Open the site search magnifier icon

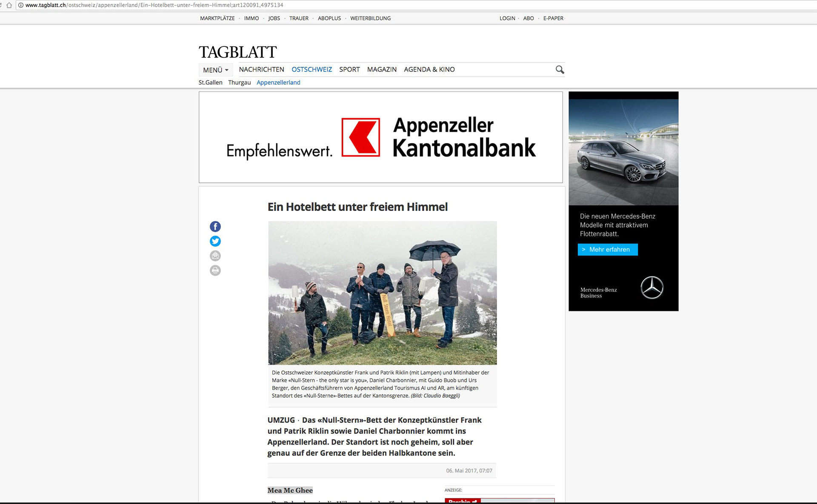560,70
